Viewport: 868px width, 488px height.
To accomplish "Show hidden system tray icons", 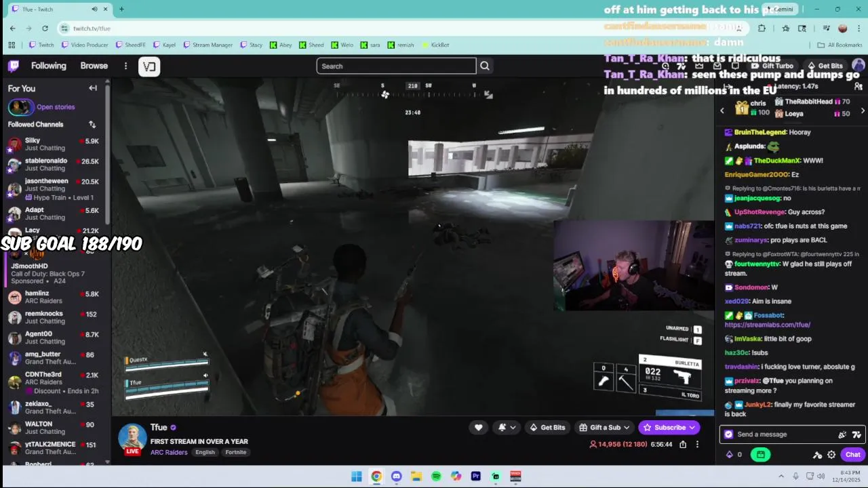I will click(x=781, y=476).
